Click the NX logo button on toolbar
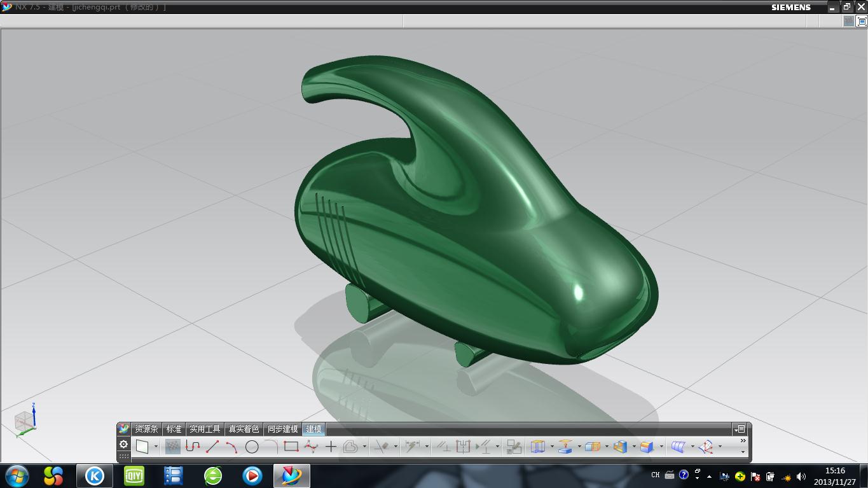The image size is (868, 488). (124, 429)
